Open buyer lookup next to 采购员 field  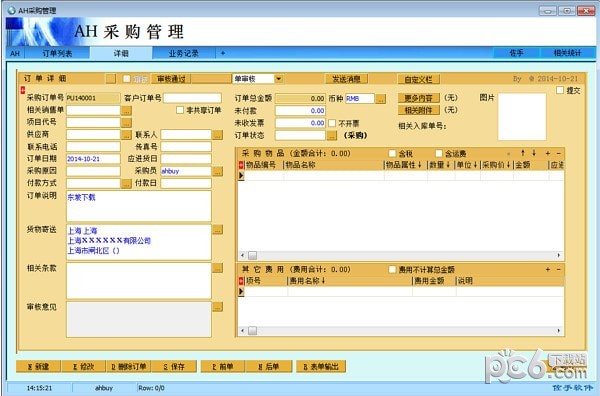pos(218,171)
